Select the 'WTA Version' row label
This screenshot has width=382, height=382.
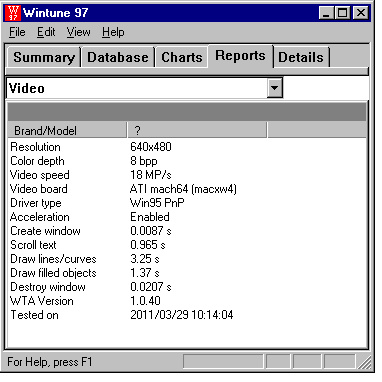pos(42,301)
